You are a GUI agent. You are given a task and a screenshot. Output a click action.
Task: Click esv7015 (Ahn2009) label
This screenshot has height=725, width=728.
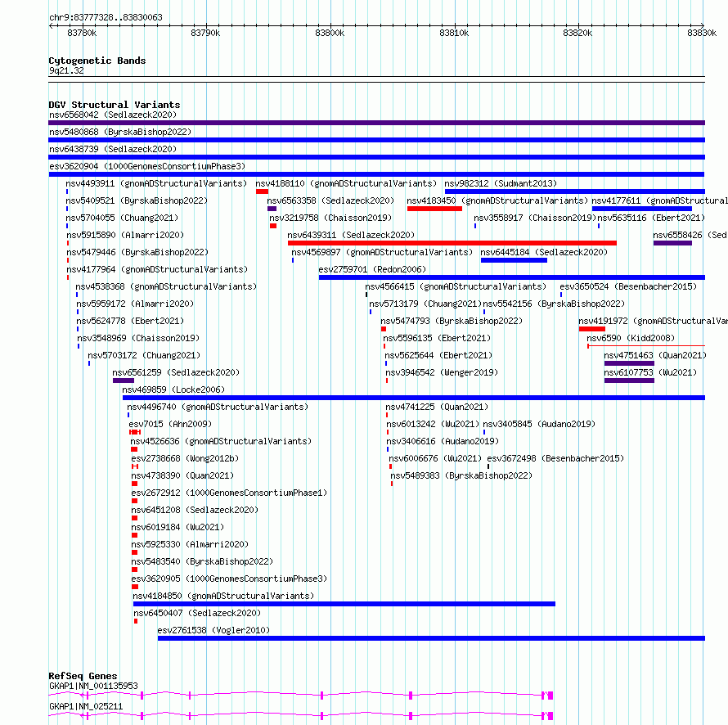tap(170, 424)
